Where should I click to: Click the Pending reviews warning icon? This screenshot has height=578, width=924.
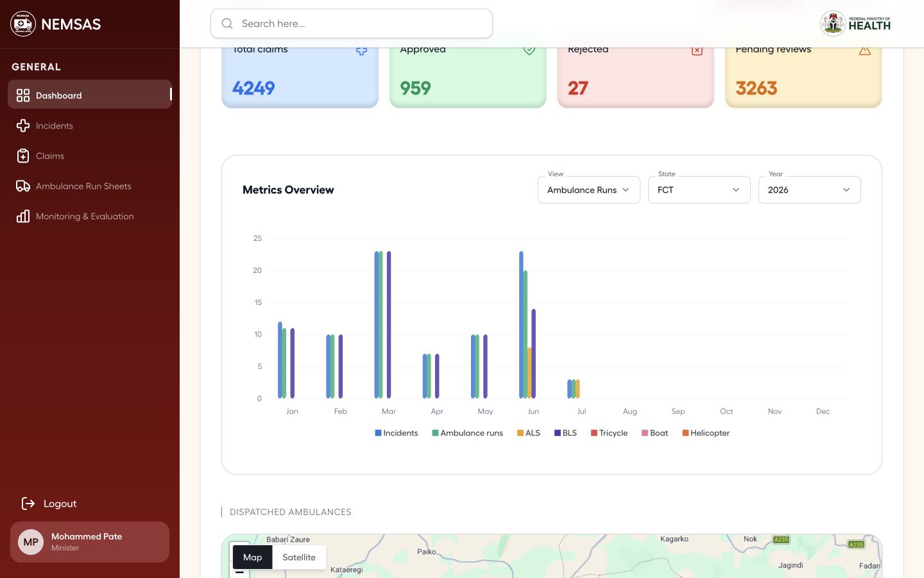tap(865, 50)
